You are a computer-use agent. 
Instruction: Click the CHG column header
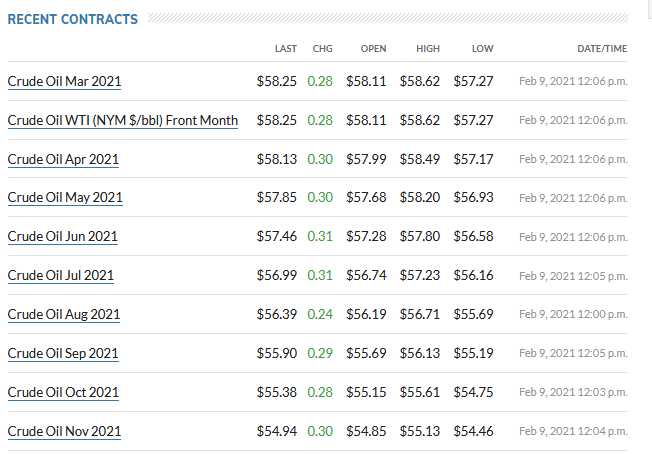[322, 49]
